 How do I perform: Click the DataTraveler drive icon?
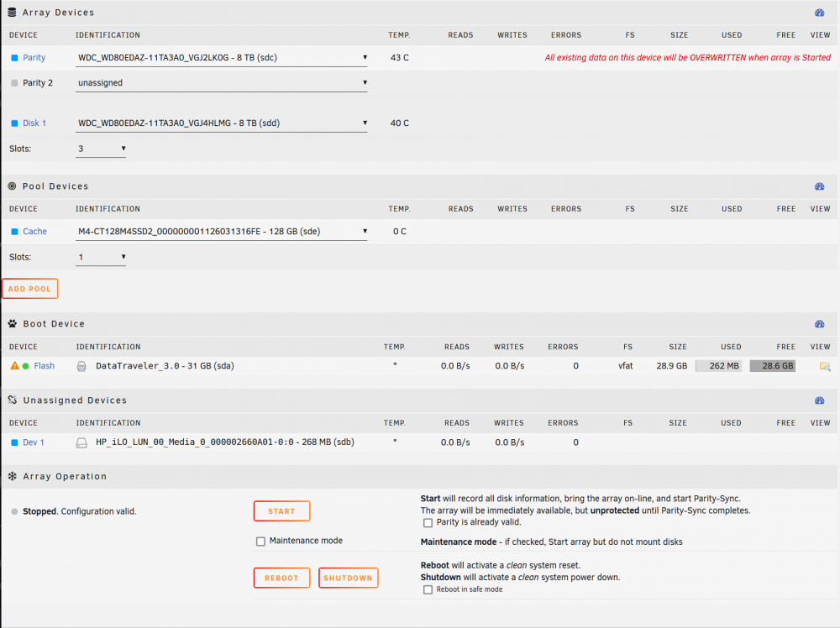coord(81,366)
